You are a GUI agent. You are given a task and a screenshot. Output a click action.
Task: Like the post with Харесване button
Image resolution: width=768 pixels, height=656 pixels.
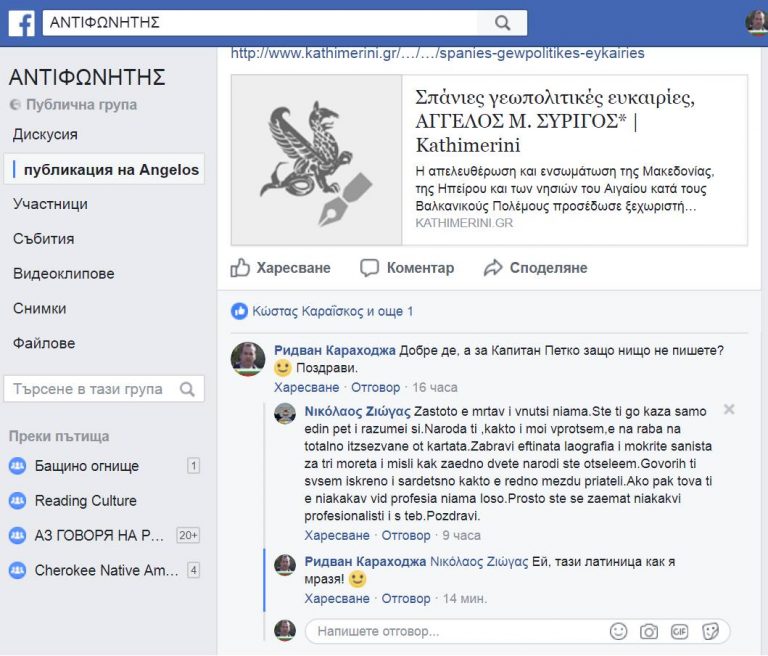(x=281, y=268)
